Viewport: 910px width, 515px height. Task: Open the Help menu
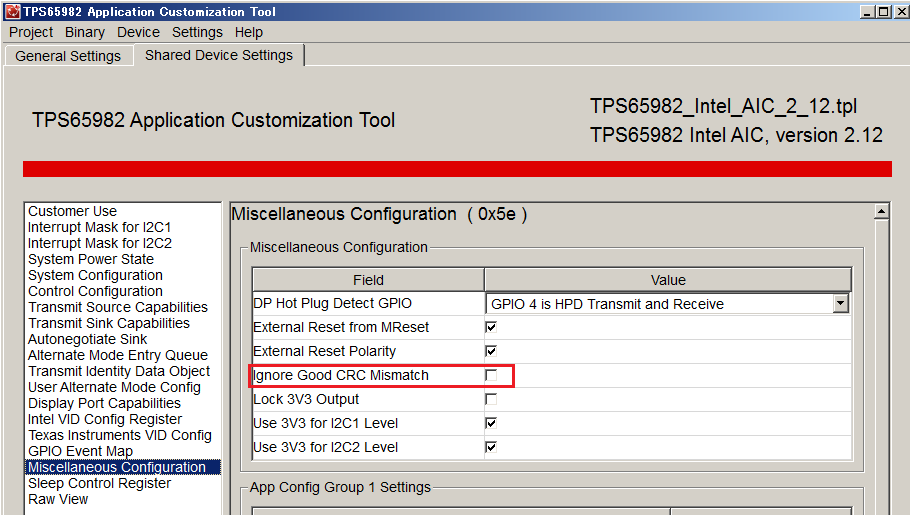point(249,32)
